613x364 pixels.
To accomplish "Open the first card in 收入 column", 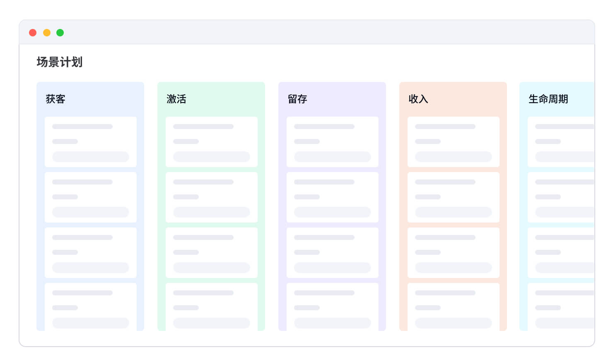I will [x=454, y=142].
